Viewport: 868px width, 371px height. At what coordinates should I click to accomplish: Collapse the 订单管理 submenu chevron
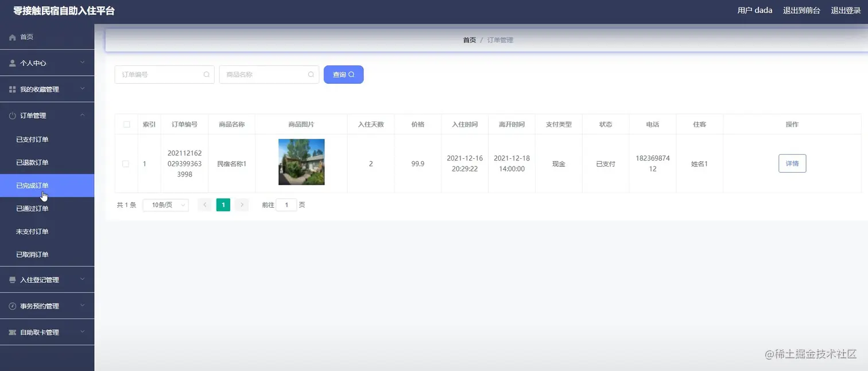82,115
